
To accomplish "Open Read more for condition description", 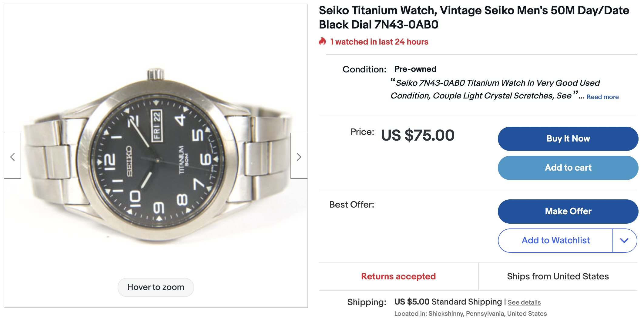I will (602, 97).
